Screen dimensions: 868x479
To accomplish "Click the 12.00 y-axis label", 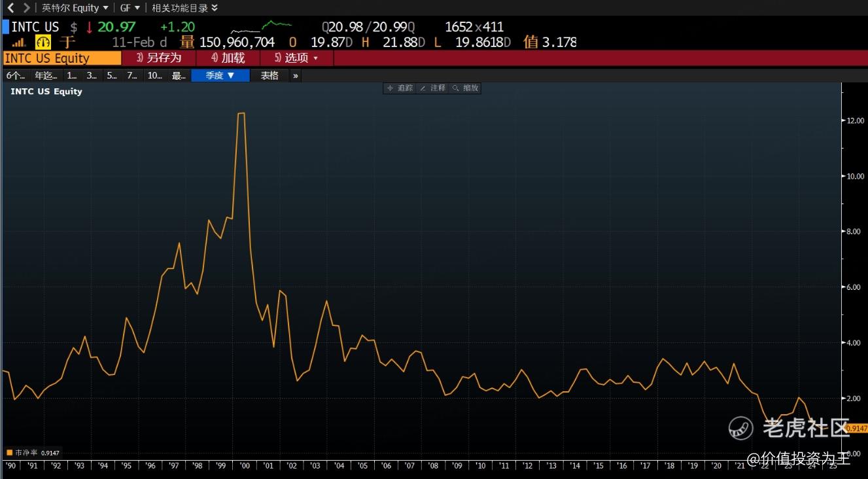I will click(856, 121).
